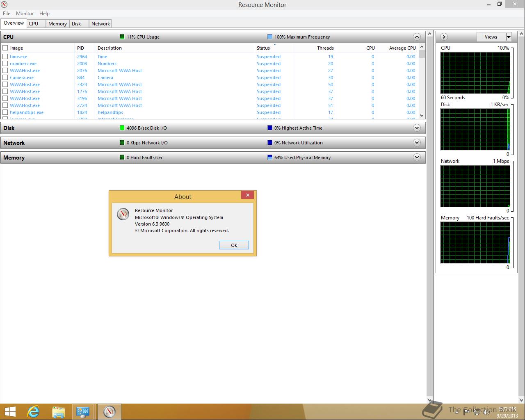Expand the Network section chevron

[x=417, y=143]
